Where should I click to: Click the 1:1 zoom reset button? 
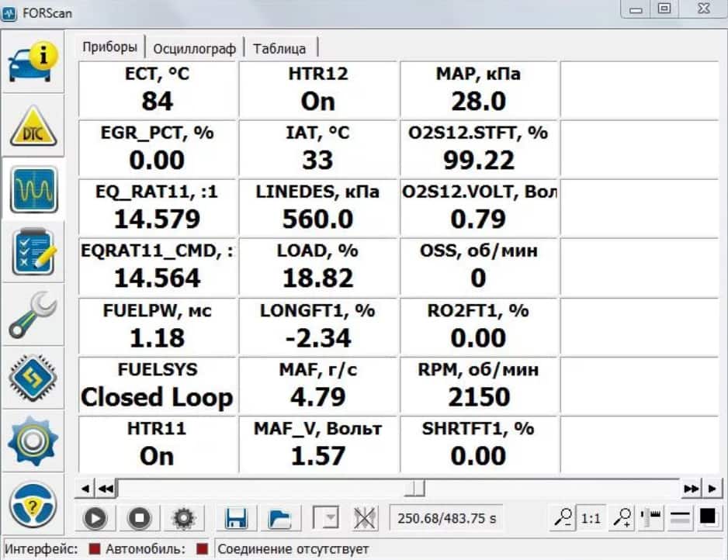point(591,518)
